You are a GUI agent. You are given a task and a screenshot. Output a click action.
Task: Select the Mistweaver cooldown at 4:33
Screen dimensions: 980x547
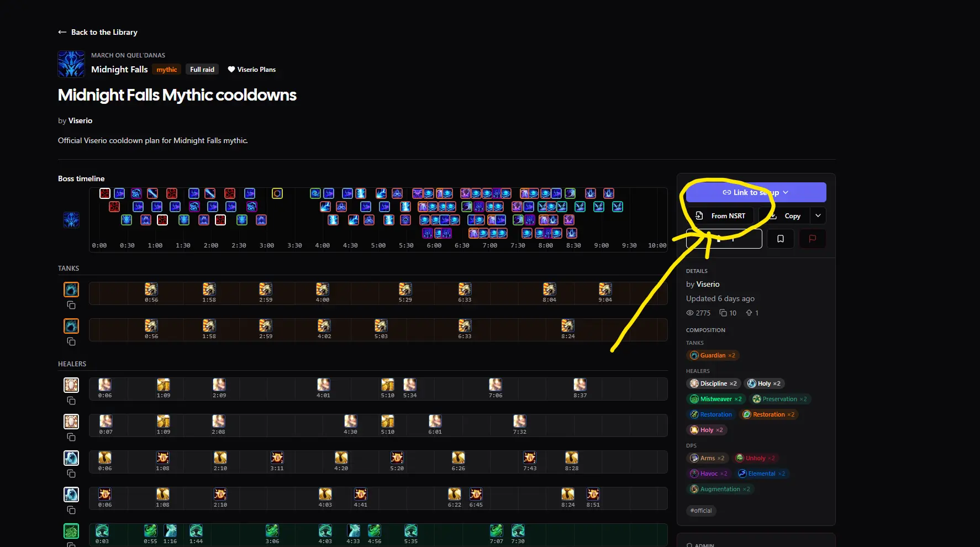353,531
